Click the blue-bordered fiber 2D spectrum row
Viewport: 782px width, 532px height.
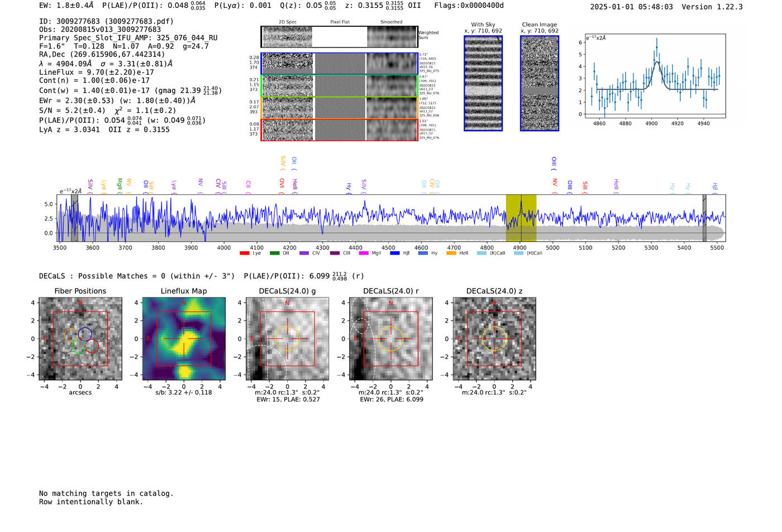tap(340, 64)
